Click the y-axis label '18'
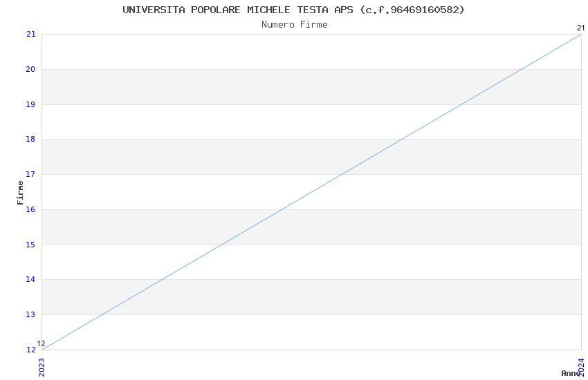 click(x=30, y=139)
